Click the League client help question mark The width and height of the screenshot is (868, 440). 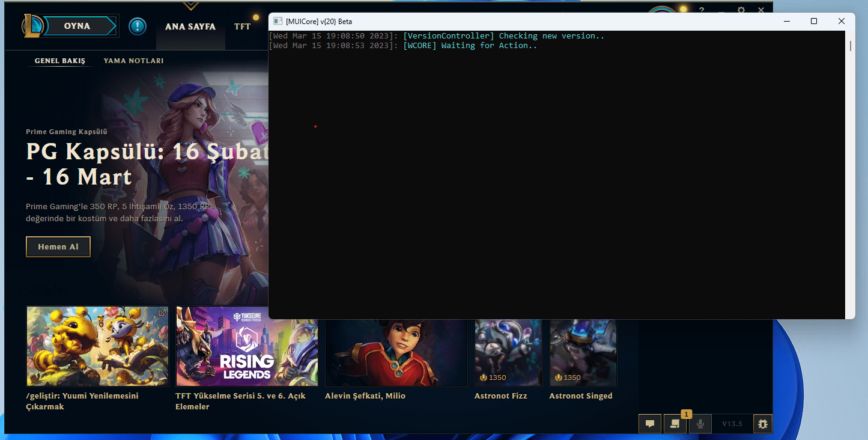coord(701,10)
